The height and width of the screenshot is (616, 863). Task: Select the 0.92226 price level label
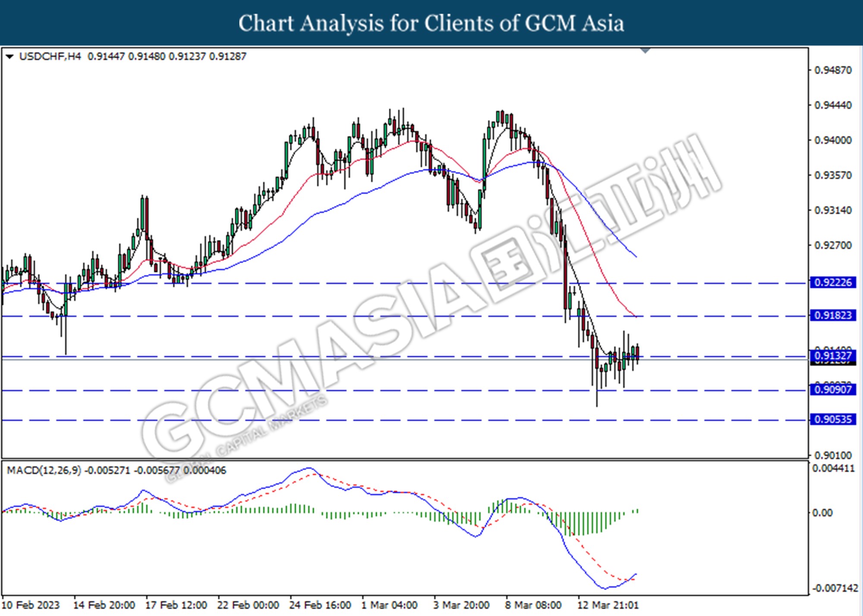click(833, 283)
